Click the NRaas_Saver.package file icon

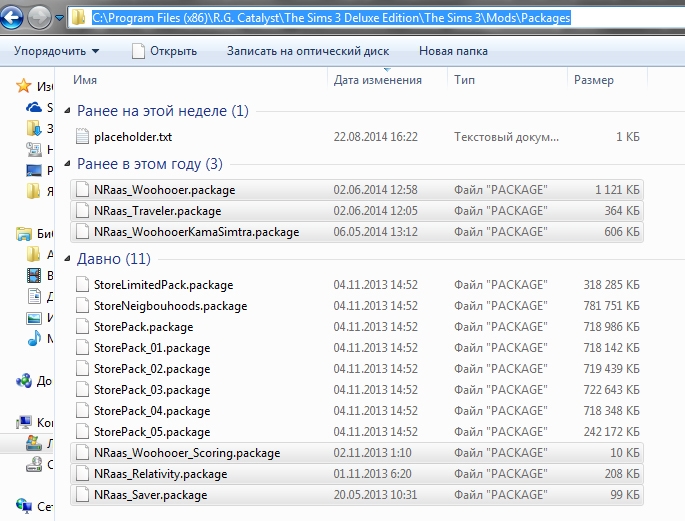82,495
